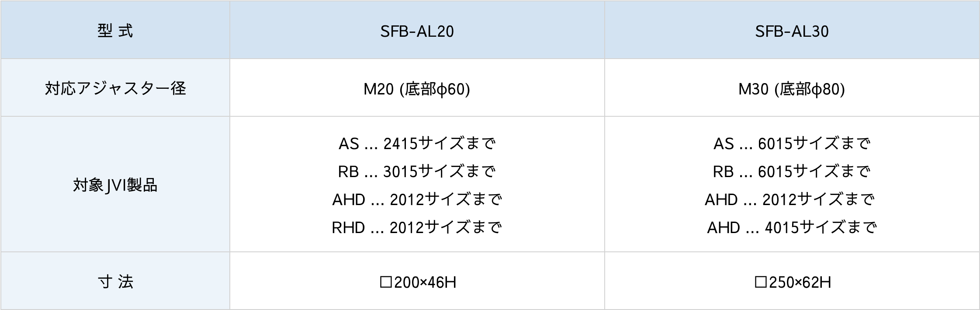Click the 寸法 row label

tap(115, 282)
